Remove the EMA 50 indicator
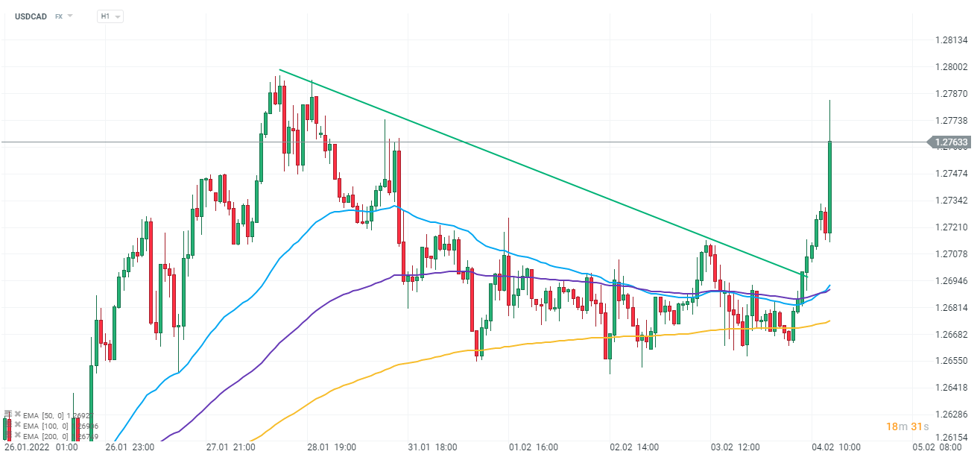This screenshot has height=460, width=980. point(18,414)
